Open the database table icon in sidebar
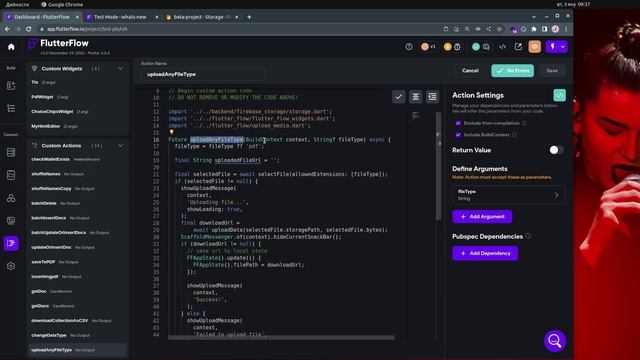This screenshot has width=640, height=360. coord(11,153)
